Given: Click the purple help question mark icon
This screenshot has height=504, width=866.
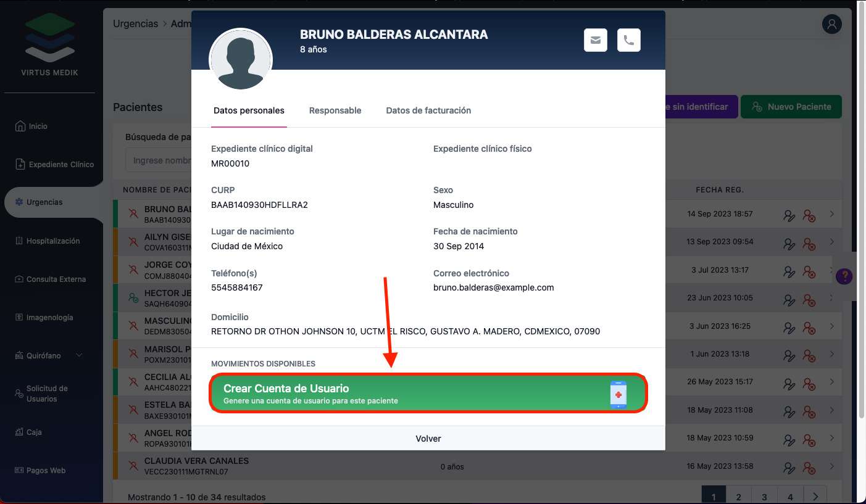Looking at the screenshot, I should pos(844,276).
